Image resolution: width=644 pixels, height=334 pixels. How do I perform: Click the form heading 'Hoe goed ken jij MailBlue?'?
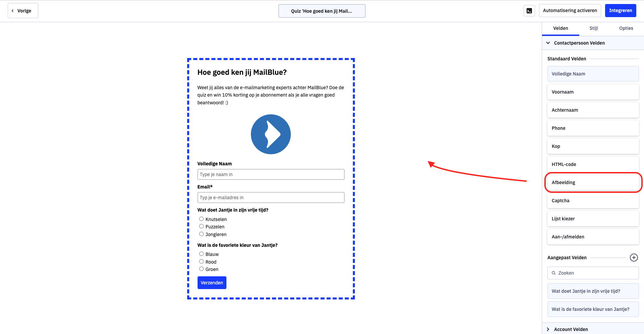(242, 72)
